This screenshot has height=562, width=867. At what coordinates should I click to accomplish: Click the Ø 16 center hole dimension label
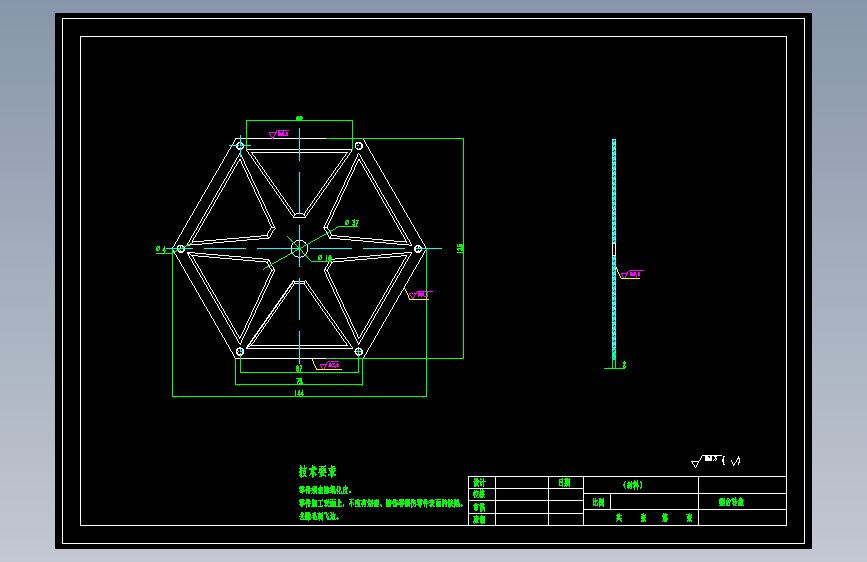(x=325, y=258)
